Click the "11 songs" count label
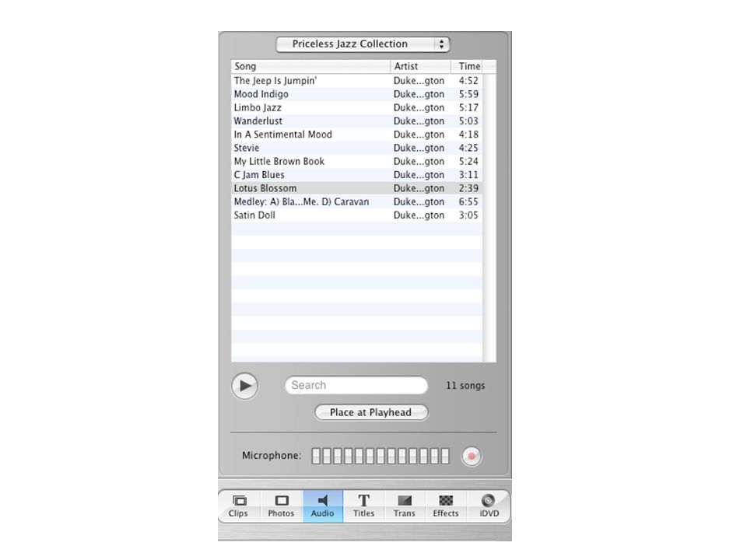The height and width of the screenshot is (560, 747). tap(465, 386)
